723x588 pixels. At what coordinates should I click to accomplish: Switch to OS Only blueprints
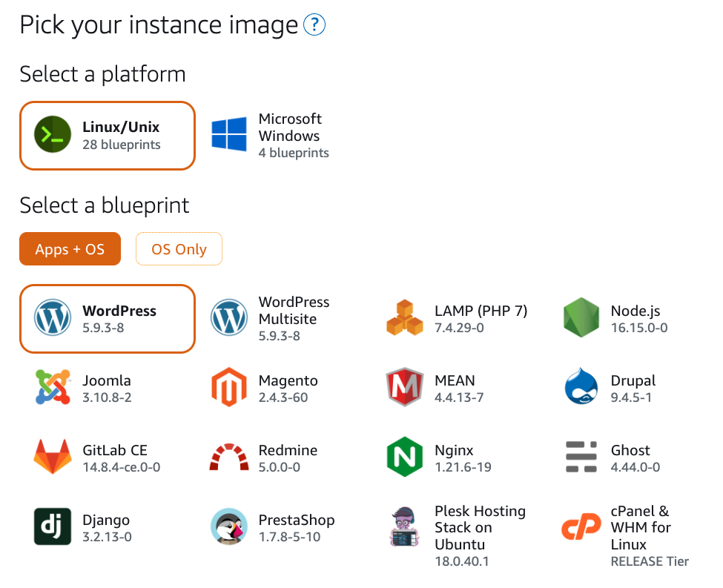(179, 249)
